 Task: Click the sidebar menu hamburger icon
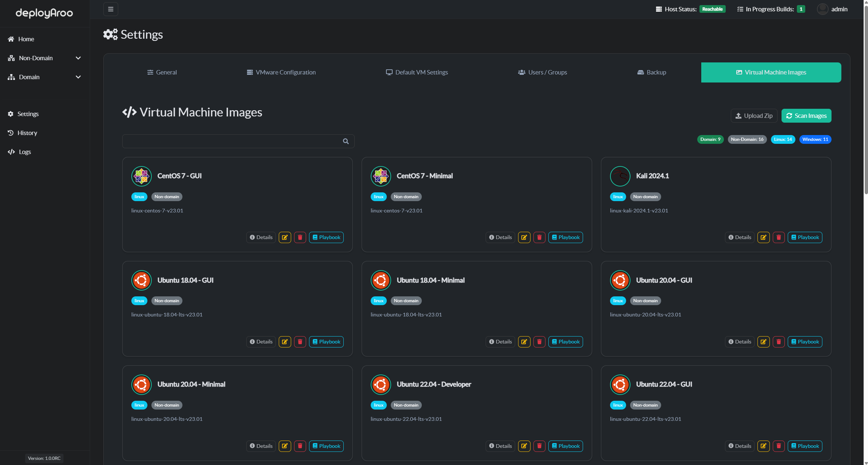[x=111, y=9]
